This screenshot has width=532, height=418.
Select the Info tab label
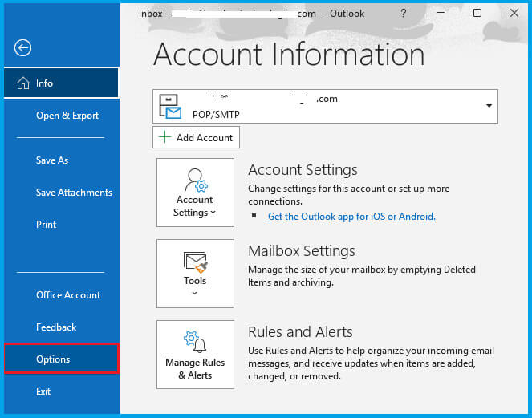point(44,83)
